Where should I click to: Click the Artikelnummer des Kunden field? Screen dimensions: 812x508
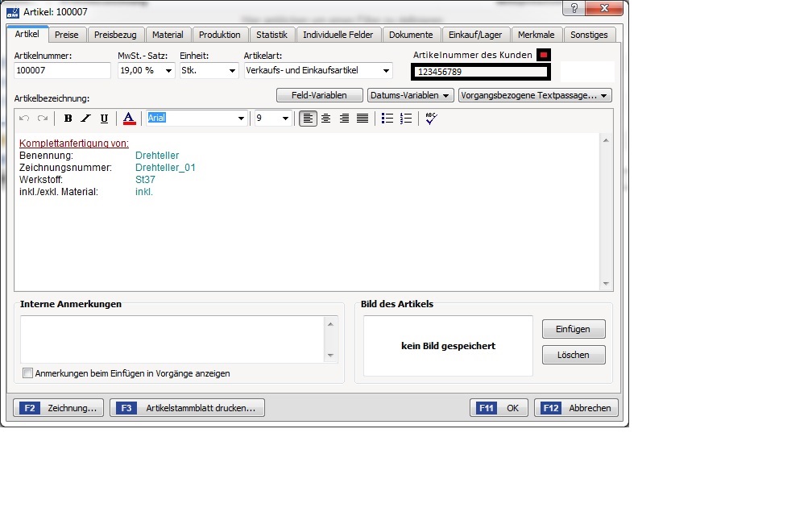point(481,72)
